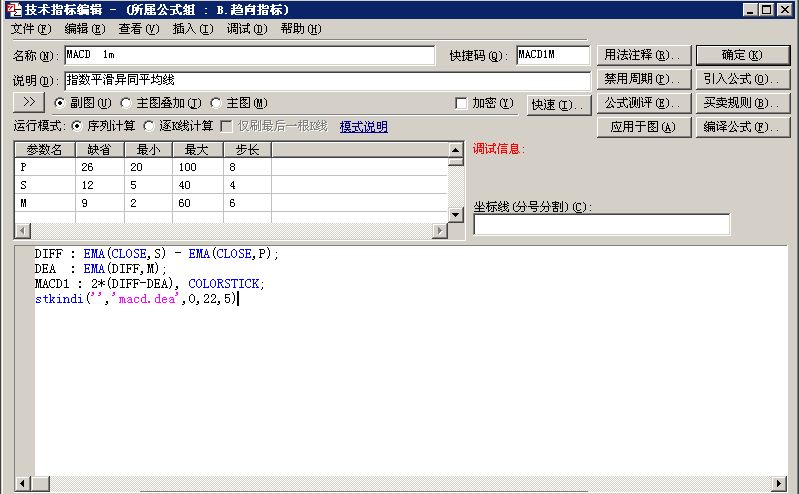The image size is (799, 494).
Task: Click the 坐标线(分号分割) input field
Action: pyautogui.click(x=602, y=224)
